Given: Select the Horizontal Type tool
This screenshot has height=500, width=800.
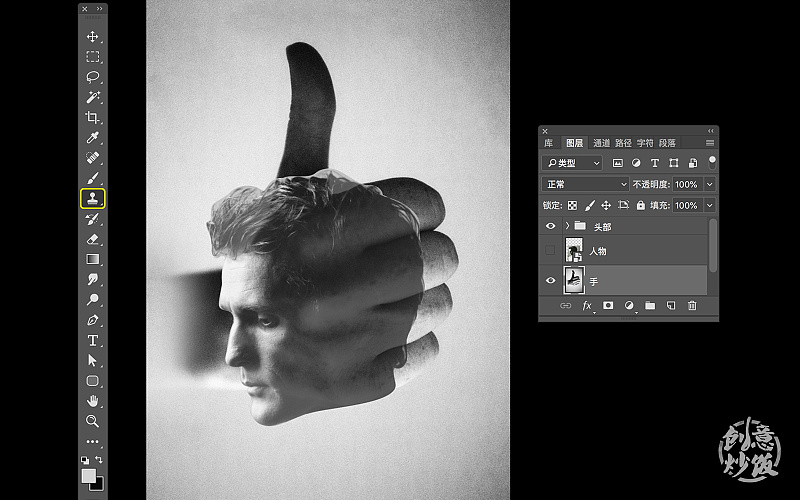Looking at the screenshot, I should click(93, 340).
